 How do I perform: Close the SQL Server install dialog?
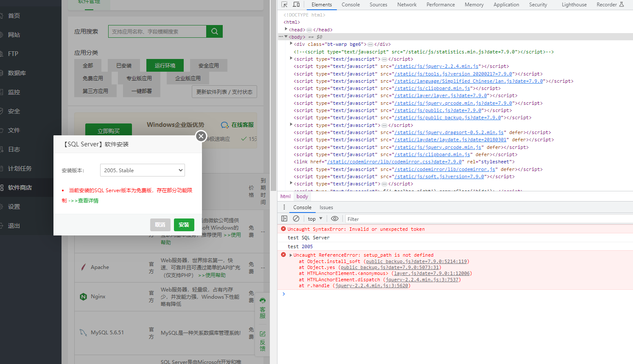tap(201, 136)
